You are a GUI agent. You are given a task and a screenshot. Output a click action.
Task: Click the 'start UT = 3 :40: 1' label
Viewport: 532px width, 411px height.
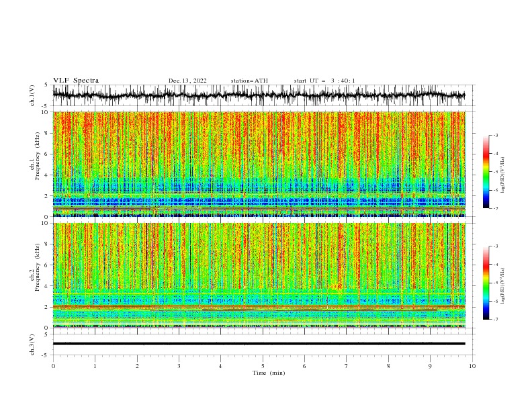(x=324, y=81)
